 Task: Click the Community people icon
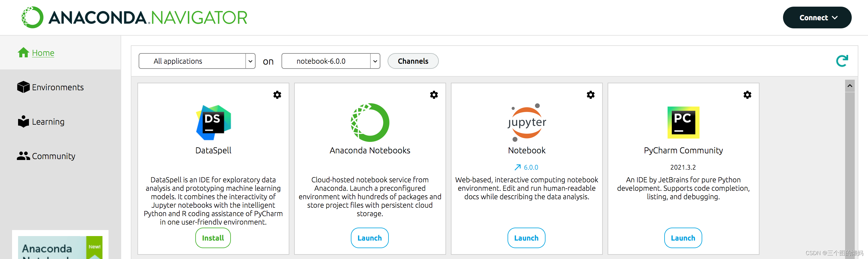tap(23, 156)
